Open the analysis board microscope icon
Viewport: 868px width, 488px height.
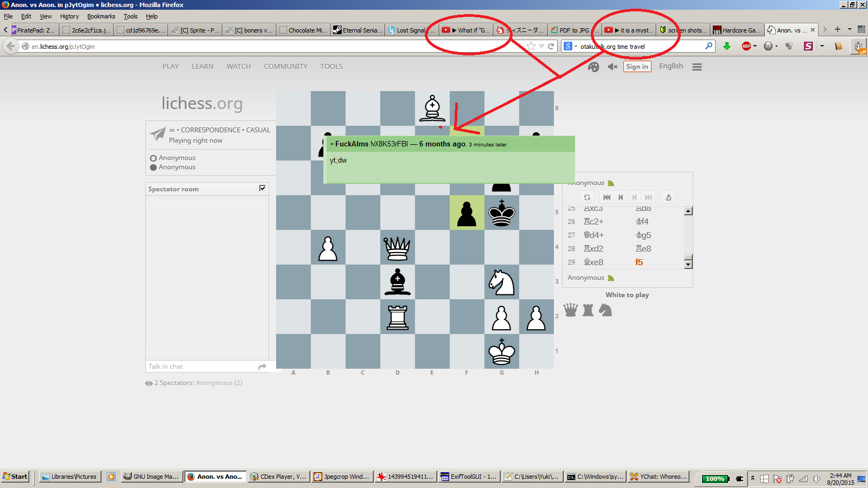[x=668, y=197]
